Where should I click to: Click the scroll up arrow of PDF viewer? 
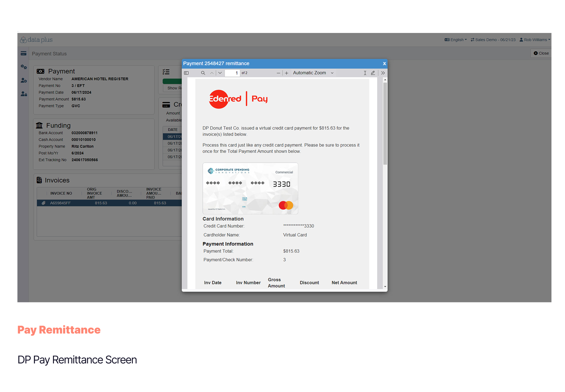(x=385, y=80)
